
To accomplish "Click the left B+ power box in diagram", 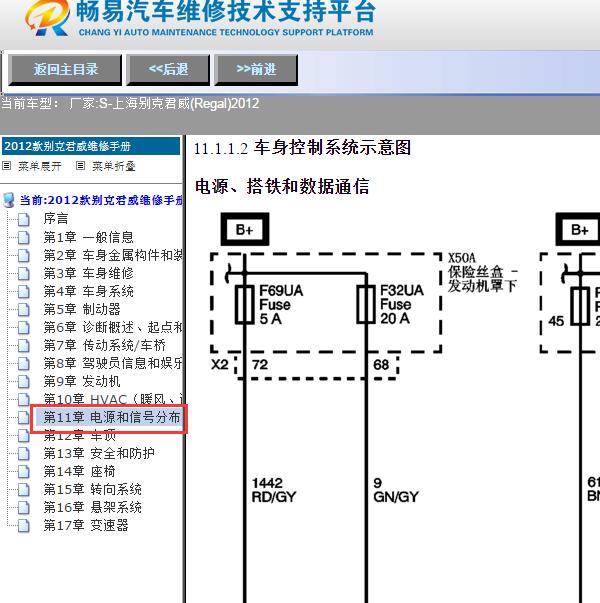I will coord(245,230).
